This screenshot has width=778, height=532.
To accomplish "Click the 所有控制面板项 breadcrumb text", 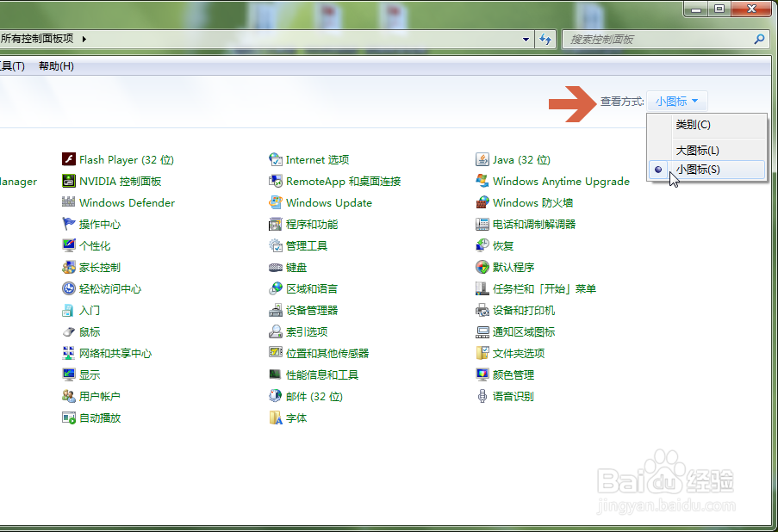I will click(37, 39).
